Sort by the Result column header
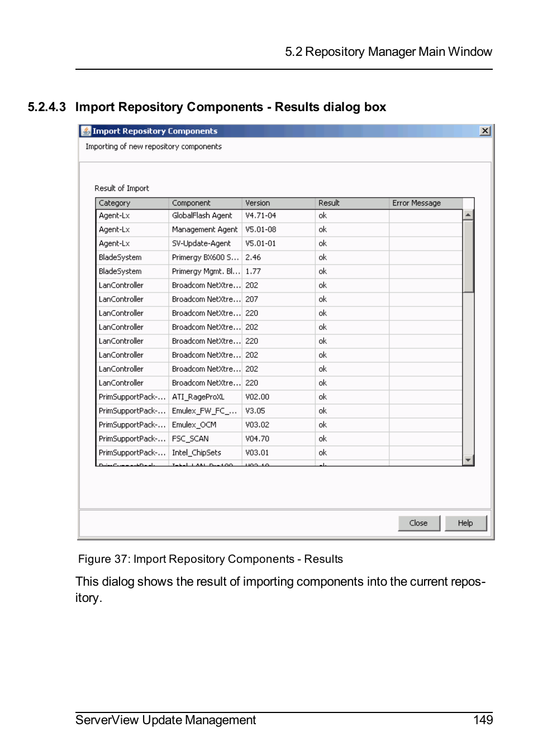Screen dimensions: 533x756 click(x=352, y=203)
